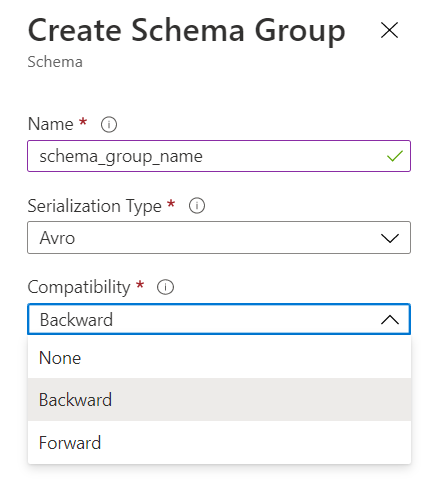Click the Create Schema Group heading

(x=187, y=31)
